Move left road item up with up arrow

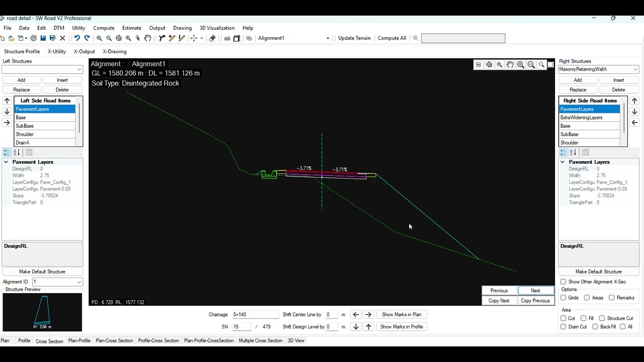[7, 101]
